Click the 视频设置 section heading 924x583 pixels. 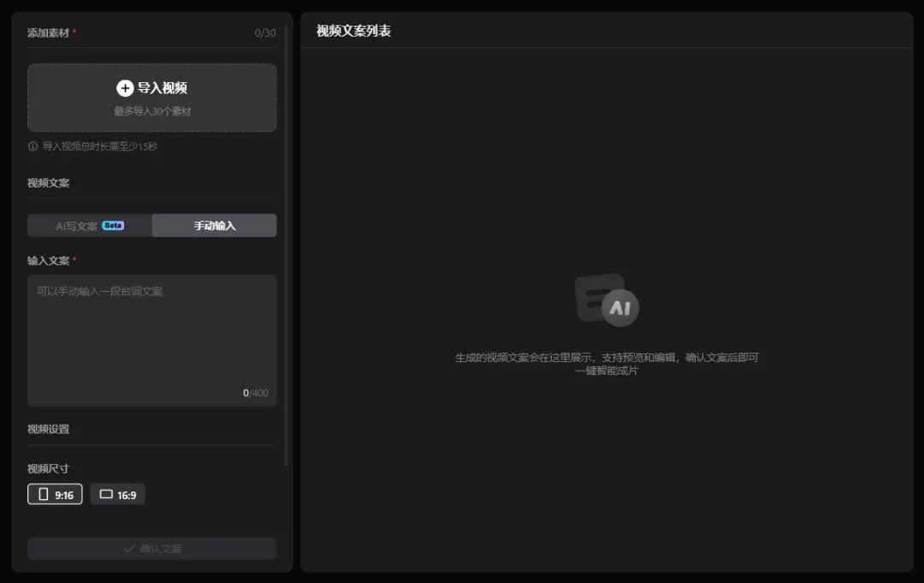click(x=48, y=429)
